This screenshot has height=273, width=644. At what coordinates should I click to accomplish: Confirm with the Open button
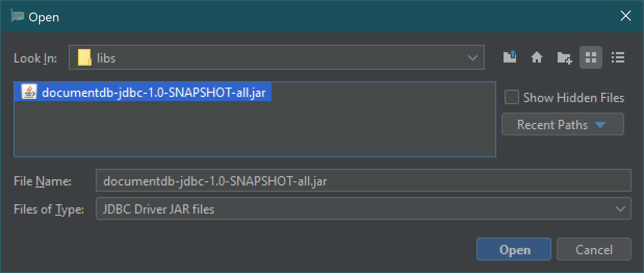[513, 250]
